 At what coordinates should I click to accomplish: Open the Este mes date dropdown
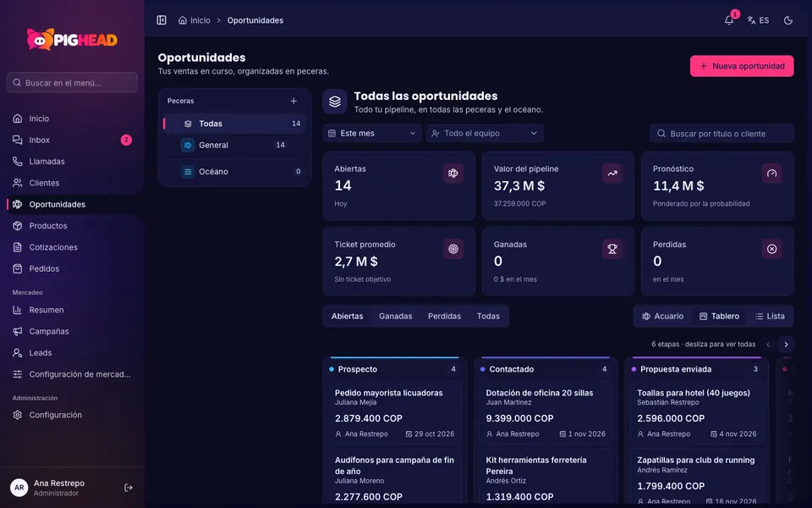[372, 133]
